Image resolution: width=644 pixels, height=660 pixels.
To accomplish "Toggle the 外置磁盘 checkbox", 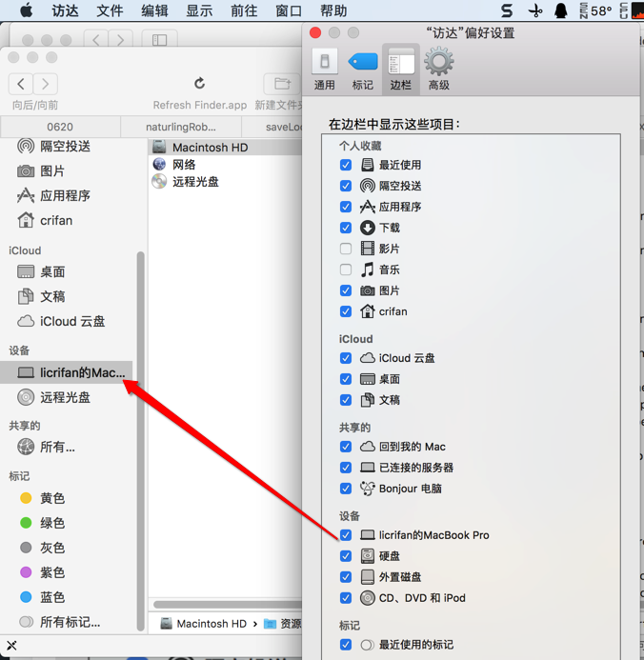I will click(346, 577).
